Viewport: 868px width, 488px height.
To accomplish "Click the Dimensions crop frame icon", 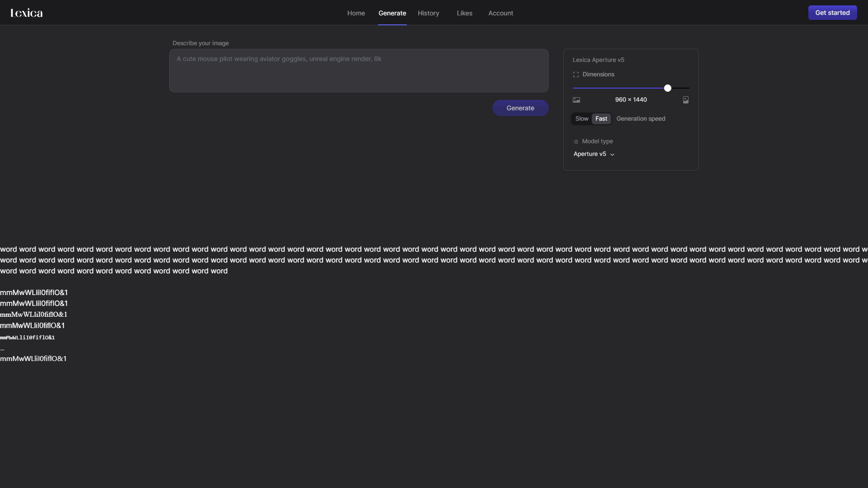I will pos(576,74).
